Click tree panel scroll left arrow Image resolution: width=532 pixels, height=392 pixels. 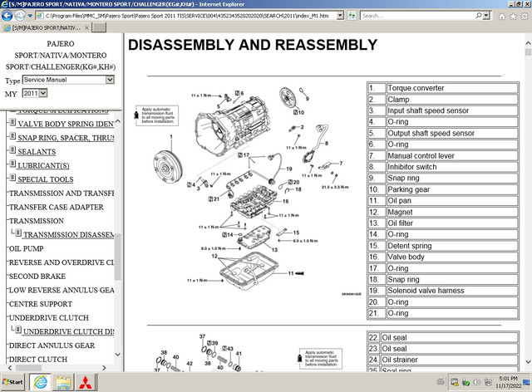(10, 368)
